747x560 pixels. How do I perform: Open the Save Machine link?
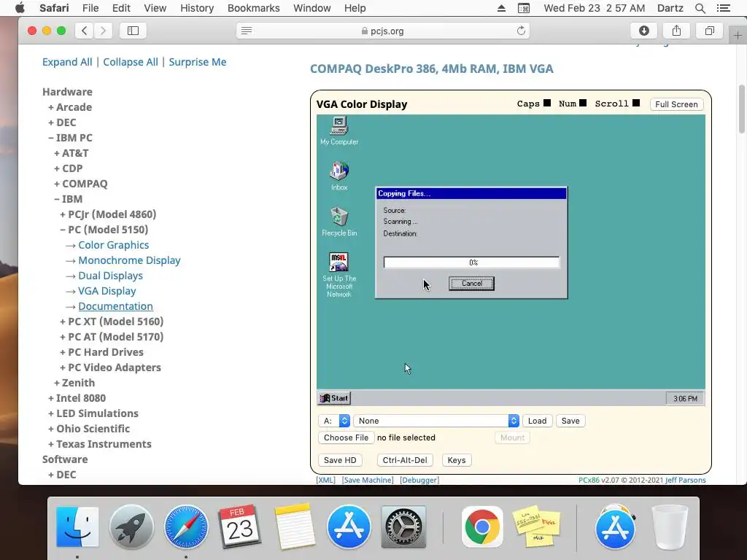pyautogui.click(x=368, y=480)
